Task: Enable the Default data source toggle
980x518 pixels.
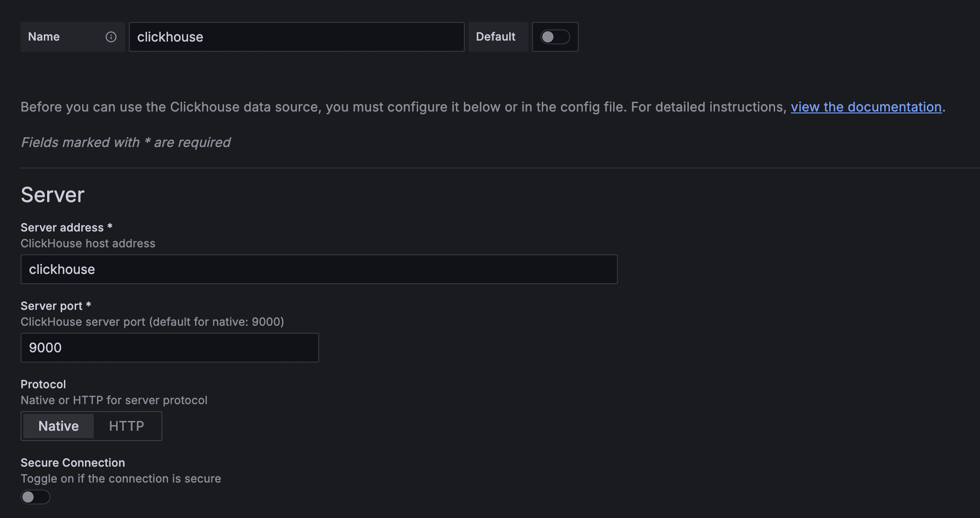Action: pyautogui.click(x=555, y=37)
